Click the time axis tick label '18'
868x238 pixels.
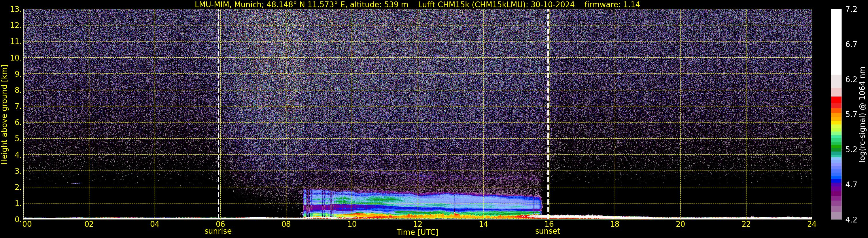click(x=614, y=224)
